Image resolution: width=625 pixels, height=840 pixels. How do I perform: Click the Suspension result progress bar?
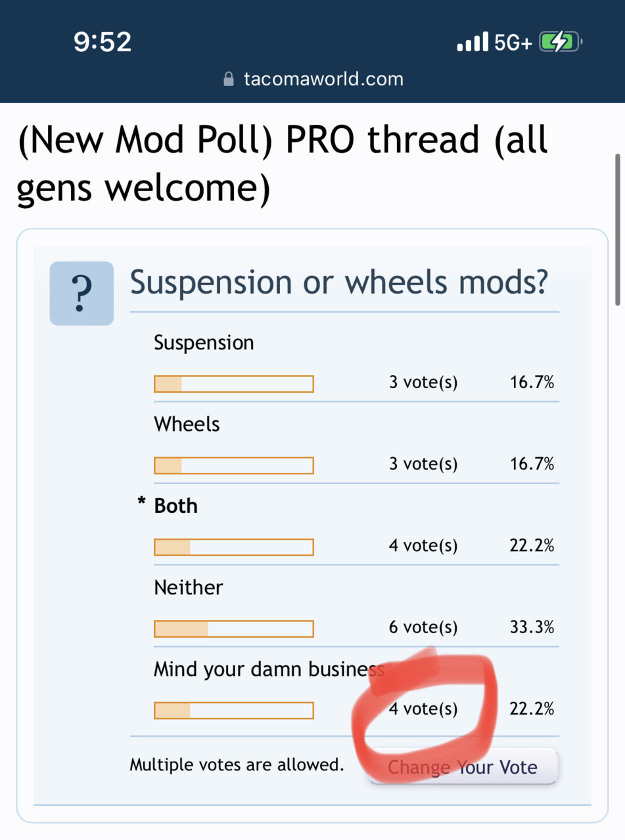[x=234, y=384]
